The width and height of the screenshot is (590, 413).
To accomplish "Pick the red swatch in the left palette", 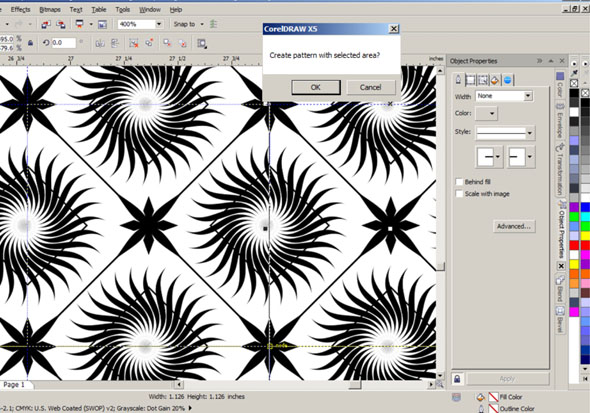I will (x=574, y=245).
